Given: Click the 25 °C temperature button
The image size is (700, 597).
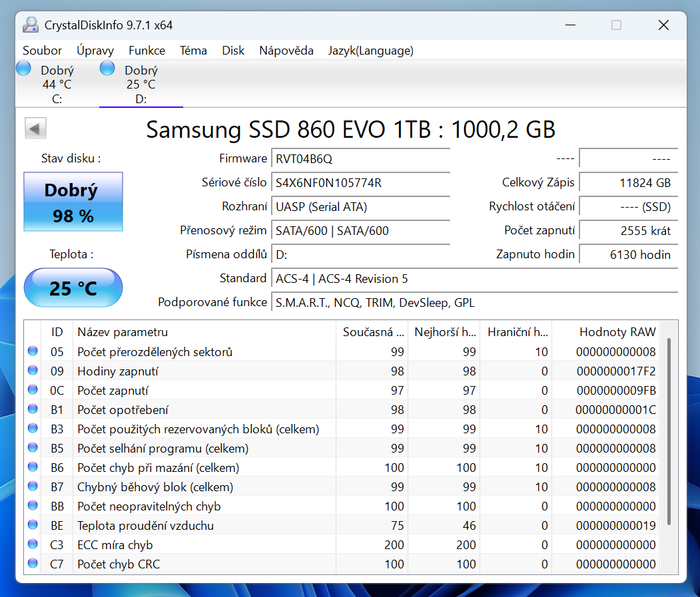Looking at the screenshot, I should point(73,287).
